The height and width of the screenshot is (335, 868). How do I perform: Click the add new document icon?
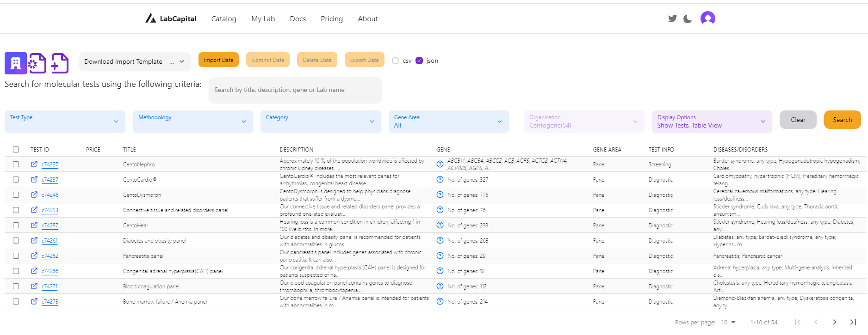click(x=60, y=63)
